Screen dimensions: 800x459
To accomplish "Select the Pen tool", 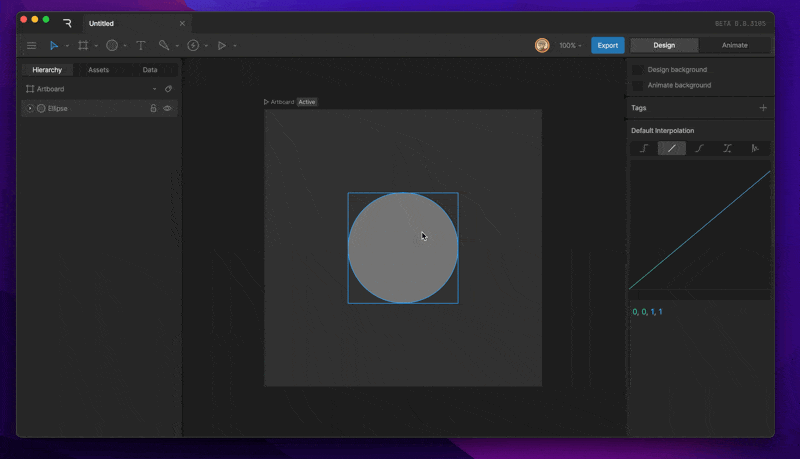I will (x=164, y=45).
